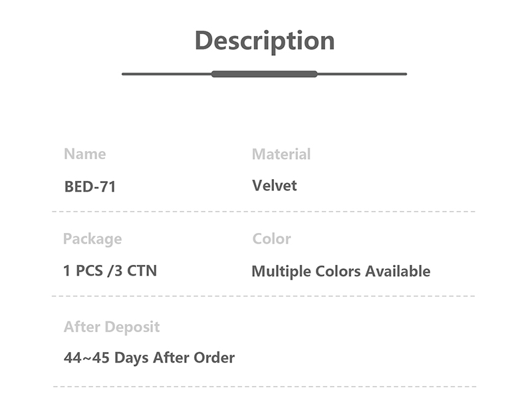Select the Name field label

point(84,154)
